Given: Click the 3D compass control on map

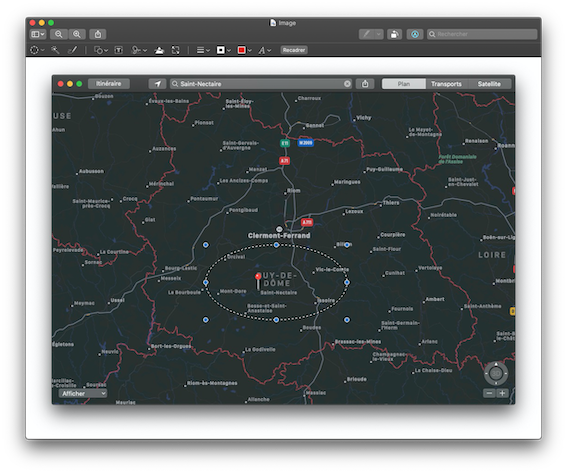Looking at the screenshot, I should point(496,373).
